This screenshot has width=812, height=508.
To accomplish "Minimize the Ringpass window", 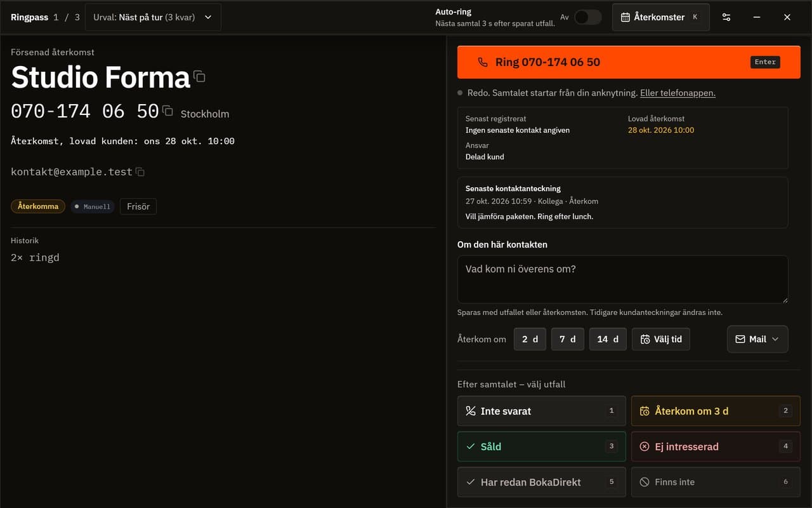I will click(757, 17).
